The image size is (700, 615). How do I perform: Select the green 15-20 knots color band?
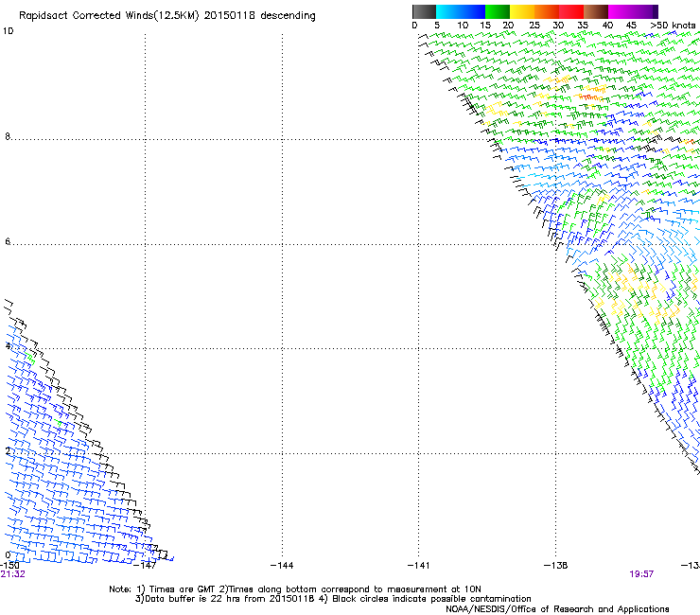498,11
